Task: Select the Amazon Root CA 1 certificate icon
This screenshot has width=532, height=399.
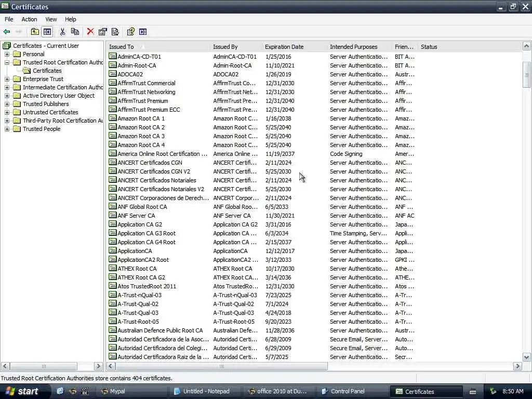Action: point(113,118)
